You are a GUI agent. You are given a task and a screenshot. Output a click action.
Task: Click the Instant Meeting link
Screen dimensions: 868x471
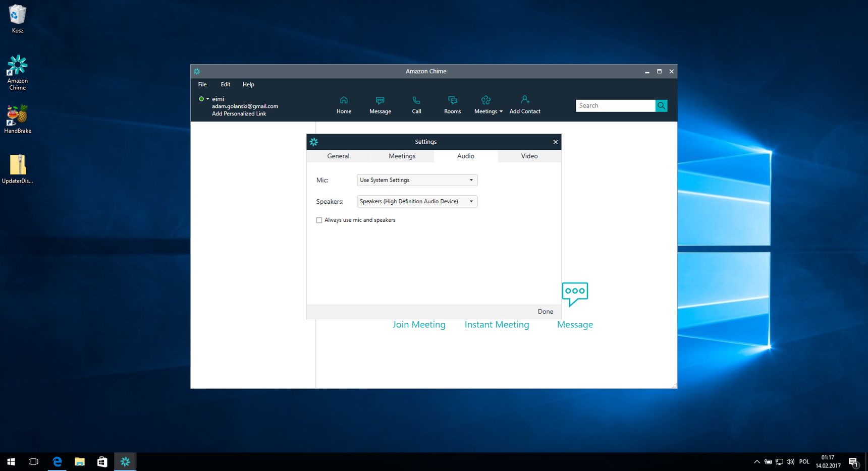pyautogui.click(x=497, y=325)
